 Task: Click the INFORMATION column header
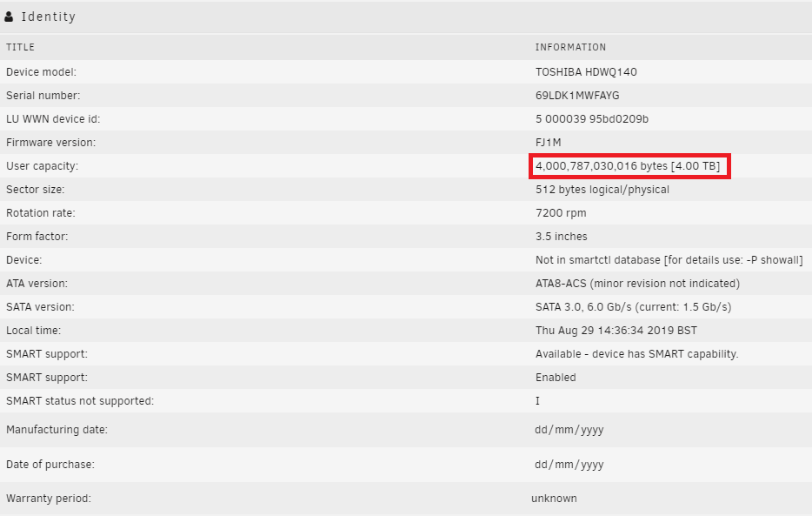[570, 47]
